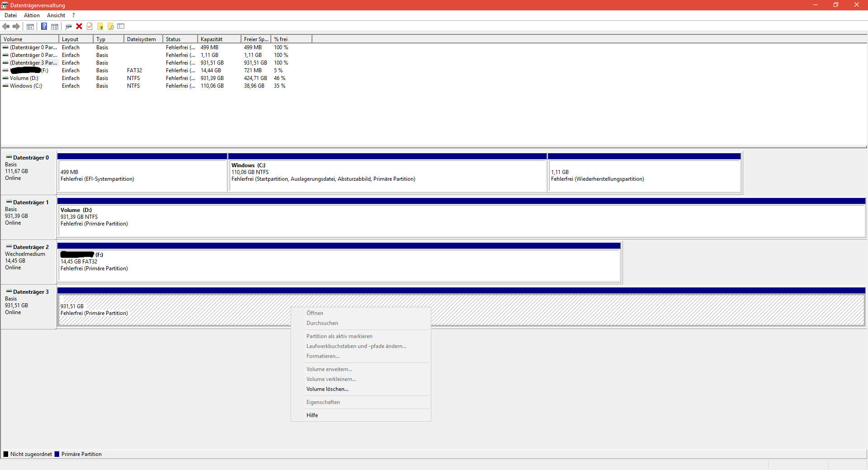Click the "FAT32" cell in the volume list

[134, 70]
